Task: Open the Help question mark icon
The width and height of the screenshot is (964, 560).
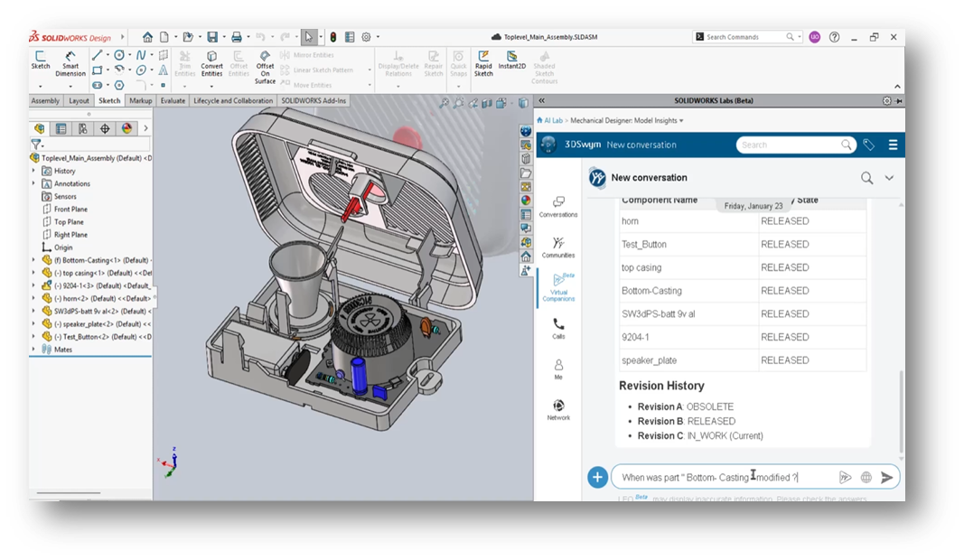Action: point(834,37)
